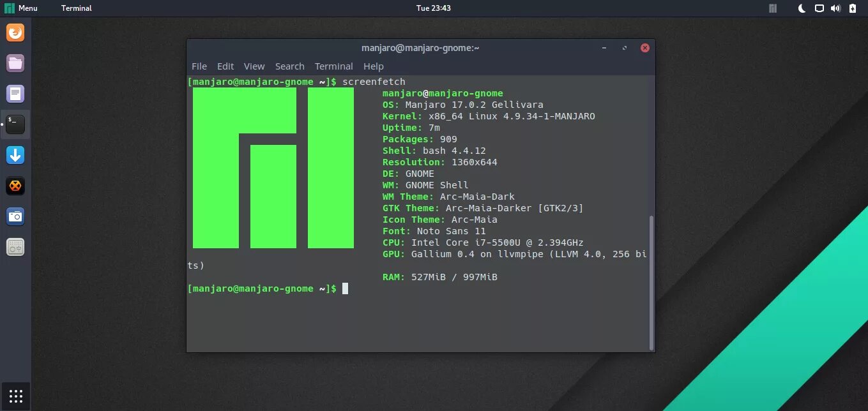Open the volume speaker indicator
Image resolution: width=868 pixels, height=411 pixels.
click(836, 8)
